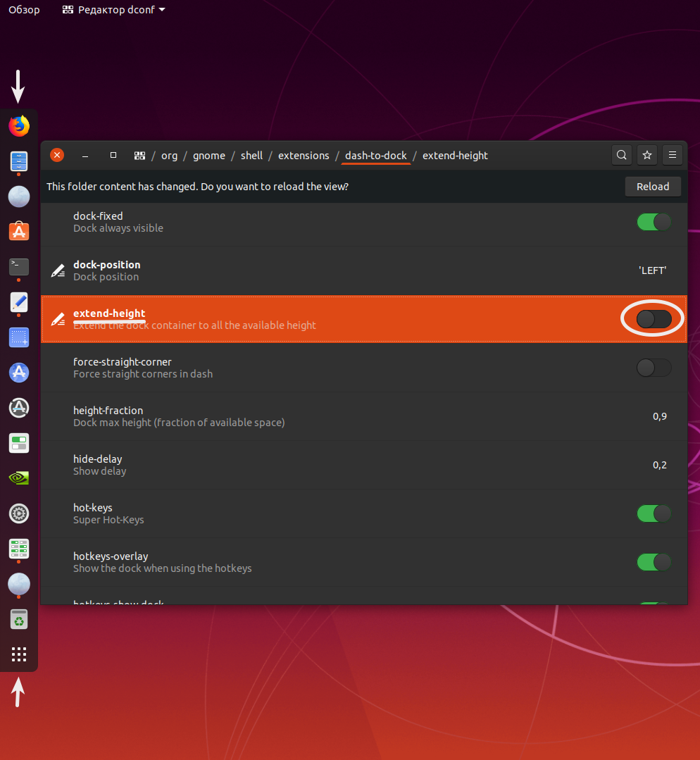The width and height of the screenshot is (700, 760).
Task: Toggle the force-straight-corner switch
Action: point(654,368)
